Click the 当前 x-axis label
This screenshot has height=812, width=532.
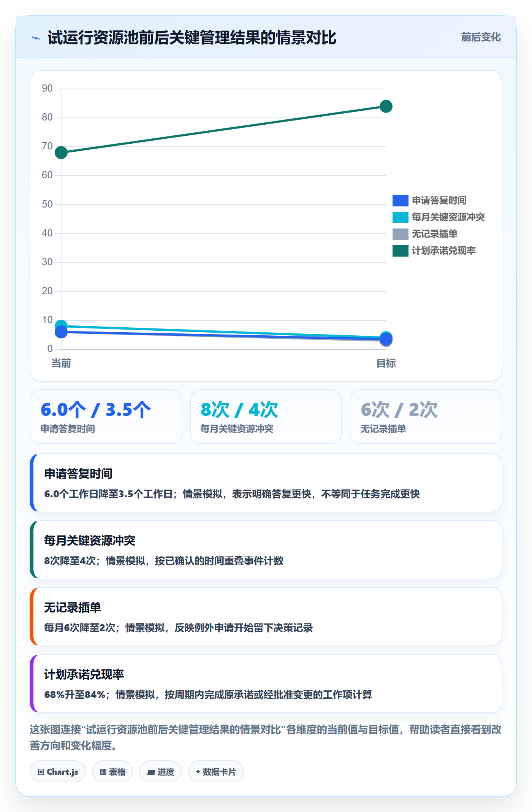click(x=61, y=363)
